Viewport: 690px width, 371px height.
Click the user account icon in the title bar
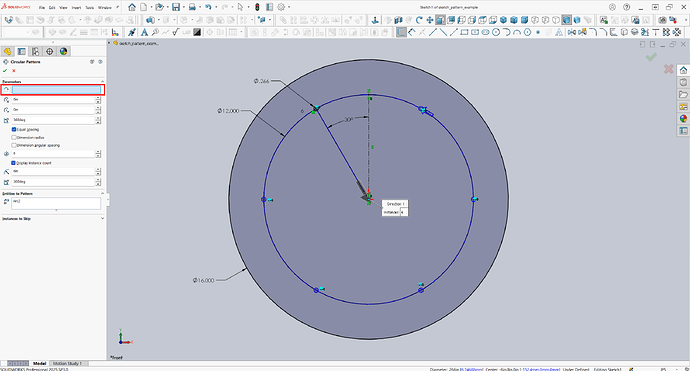[x=612, y=7]
